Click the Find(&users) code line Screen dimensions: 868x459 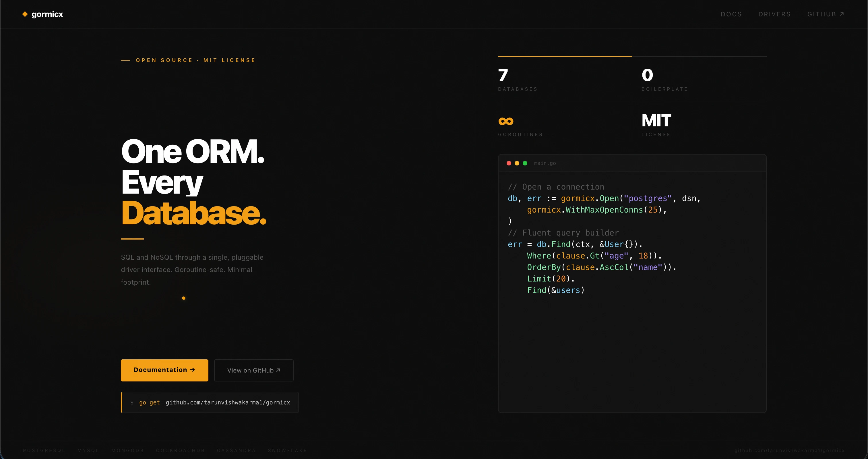(556, 290)
